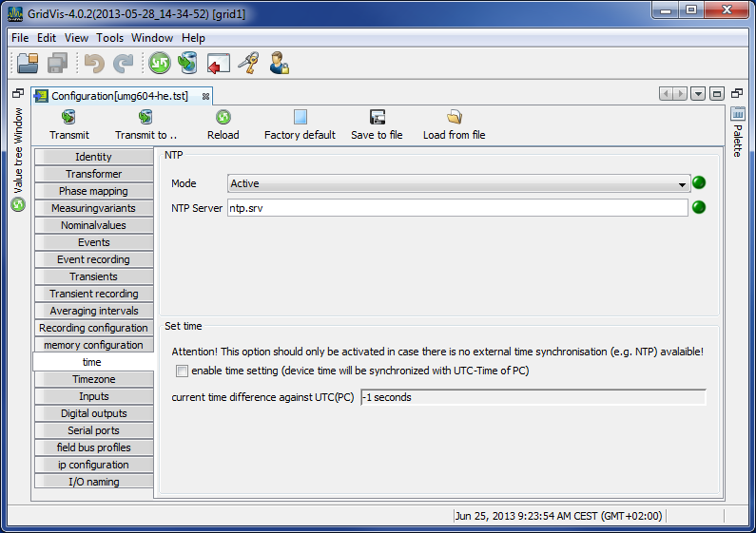
Task: Click the database sync icon in main toolbar
Action: click(188, 64)
